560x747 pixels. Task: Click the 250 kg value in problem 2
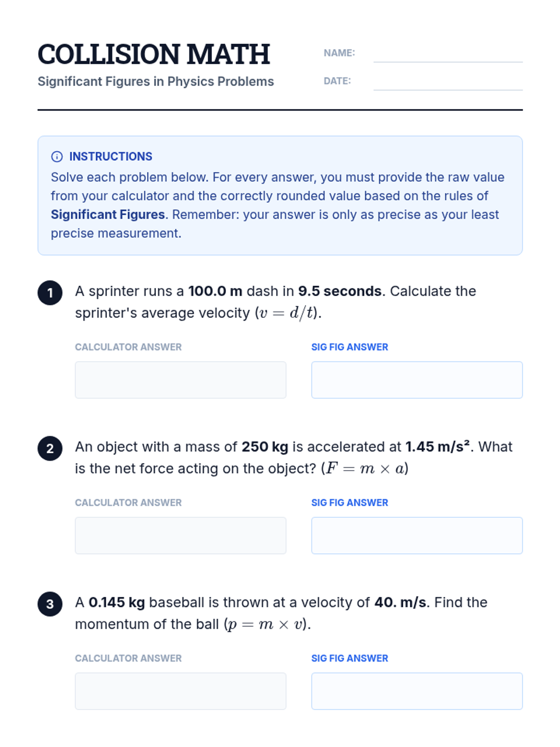click(265, 447)
